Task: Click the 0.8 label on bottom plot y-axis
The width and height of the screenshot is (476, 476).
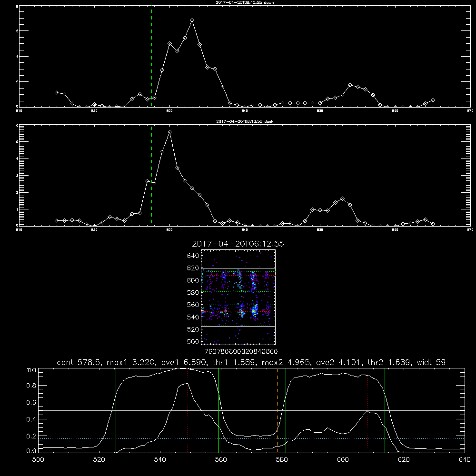Action: [31, 385]
